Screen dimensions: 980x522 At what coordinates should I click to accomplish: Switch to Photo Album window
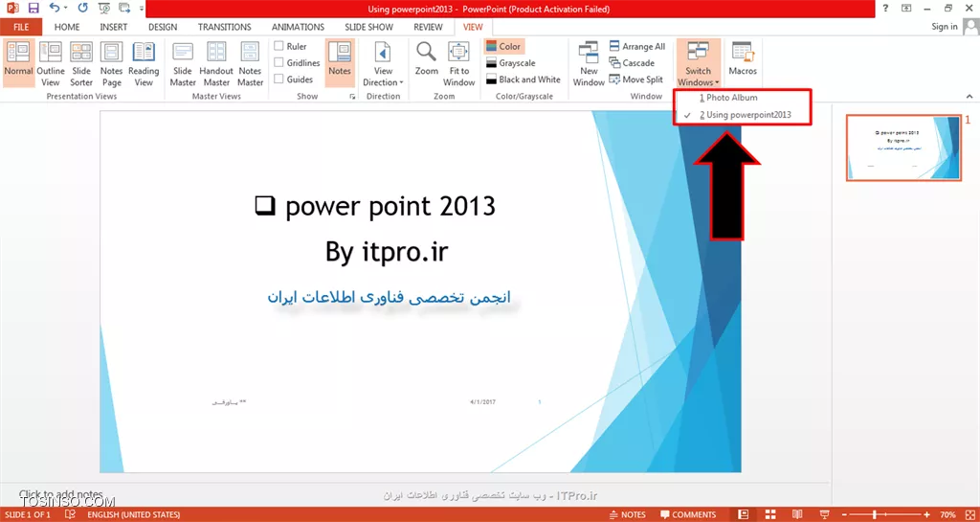click(x=743, y=98)
